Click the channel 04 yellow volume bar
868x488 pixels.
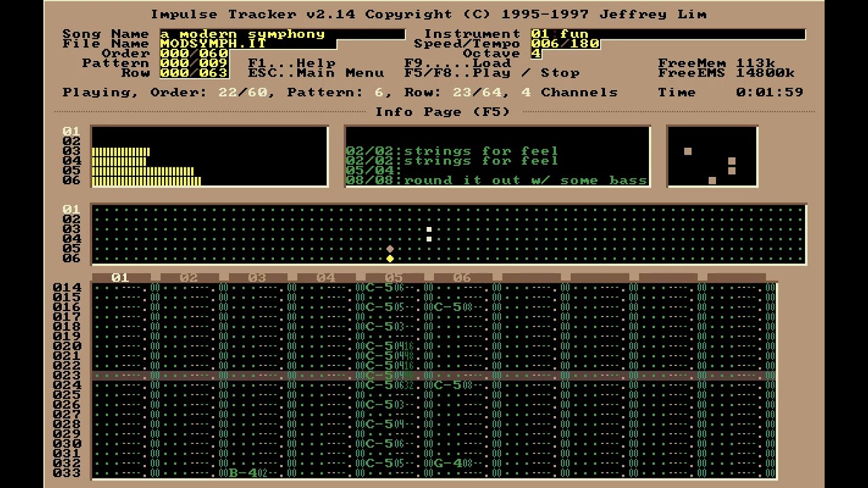pyautogui.click(x=119, y=161)
